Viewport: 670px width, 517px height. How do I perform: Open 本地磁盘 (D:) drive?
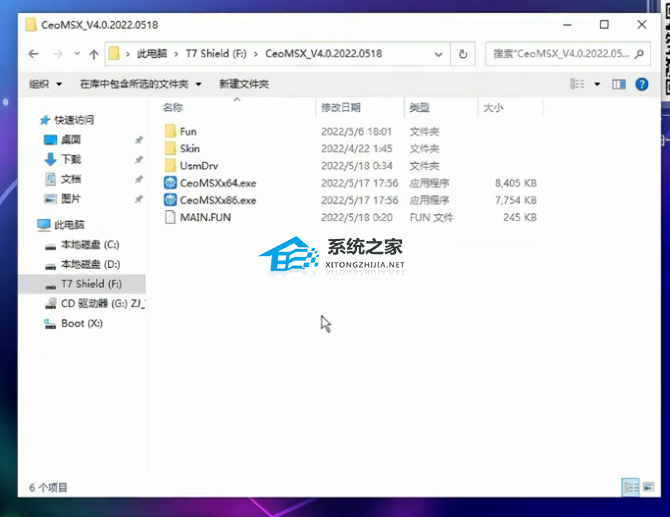(x=90, y=264)
